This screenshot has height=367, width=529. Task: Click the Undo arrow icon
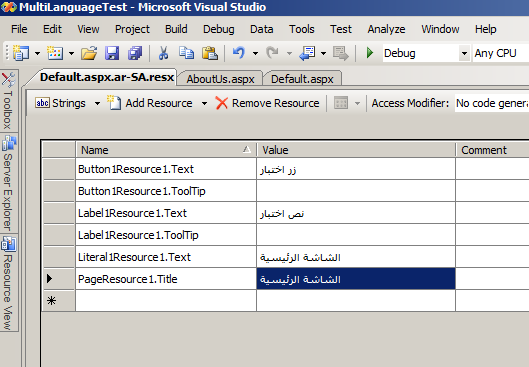(239, 53)
